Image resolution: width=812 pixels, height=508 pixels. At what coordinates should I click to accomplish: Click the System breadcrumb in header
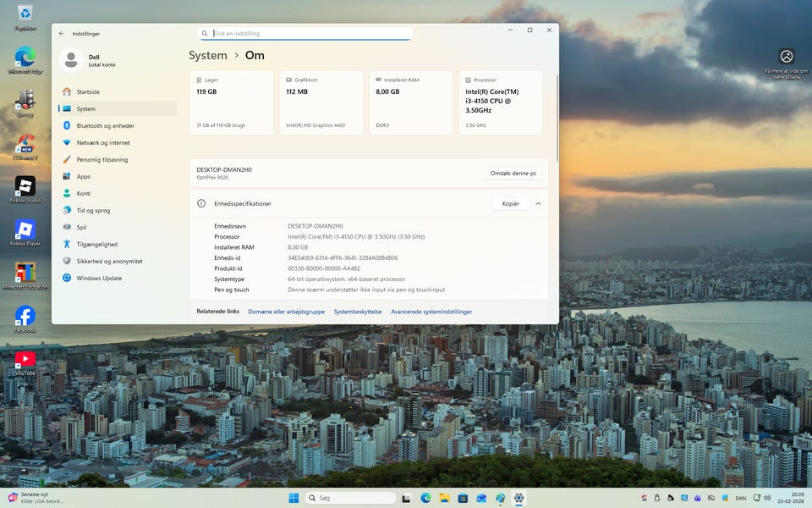point(207,55)
